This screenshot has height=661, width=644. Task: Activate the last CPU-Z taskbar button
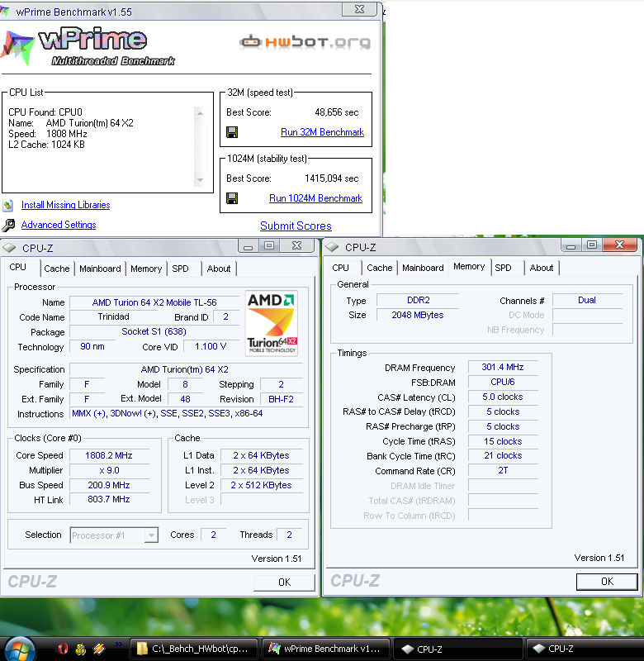coord(584,649)
